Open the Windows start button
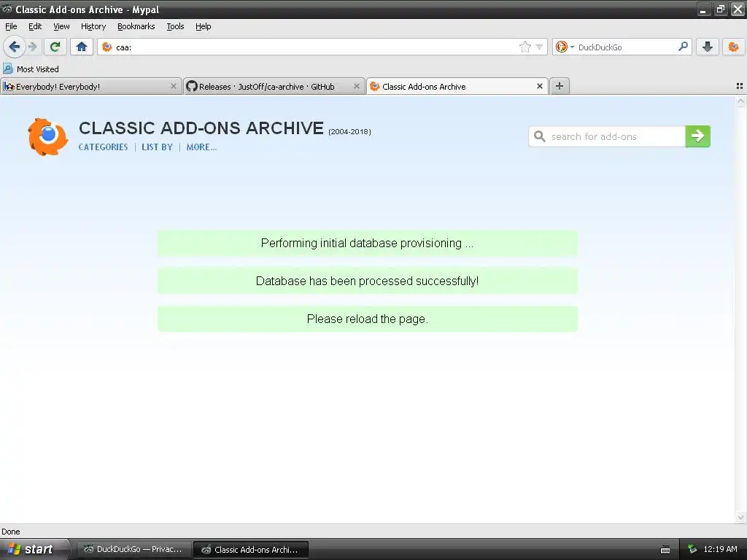The image size is (747, 560). pyautogui.click(x=34, y=549)
